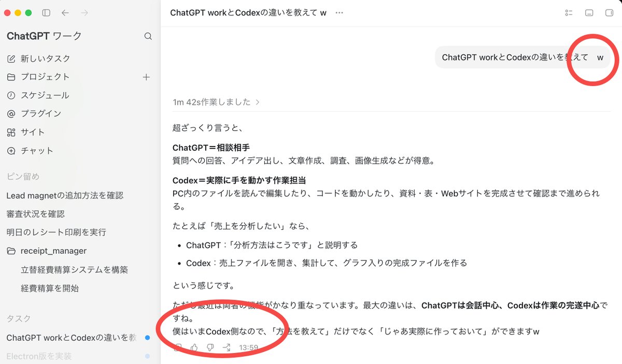Open the task steps list icon
The width and height of the screenshot is (622, 364).
click(x=569, y=13)
